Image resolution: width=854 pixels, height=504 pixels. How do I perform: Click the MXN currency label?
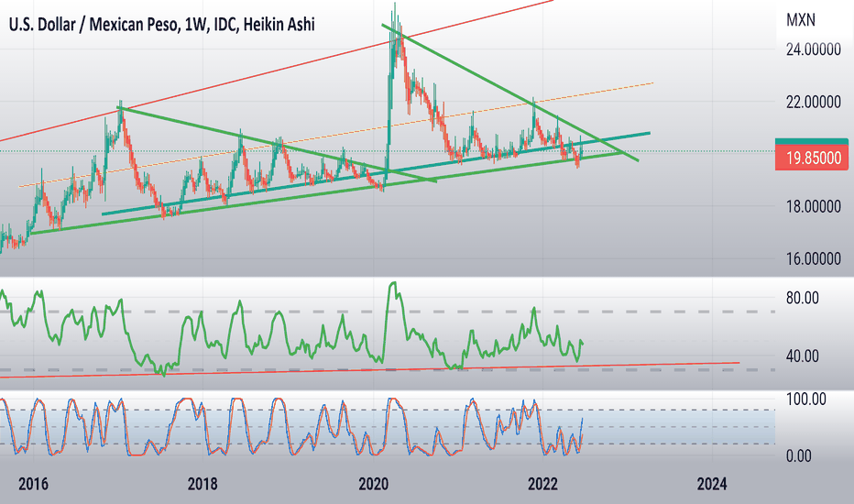click(x=801, y=20)
